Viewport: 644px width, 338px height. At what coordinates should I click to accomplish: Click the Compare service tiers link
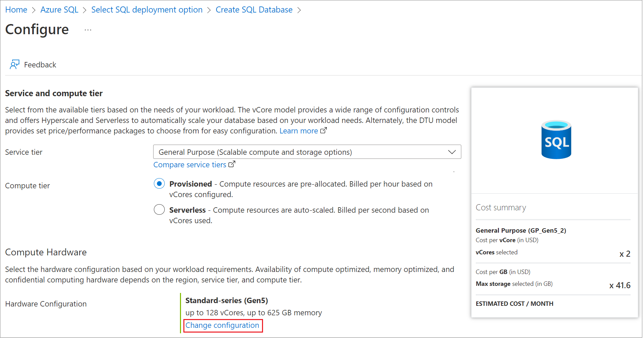[x=190, y=164]
